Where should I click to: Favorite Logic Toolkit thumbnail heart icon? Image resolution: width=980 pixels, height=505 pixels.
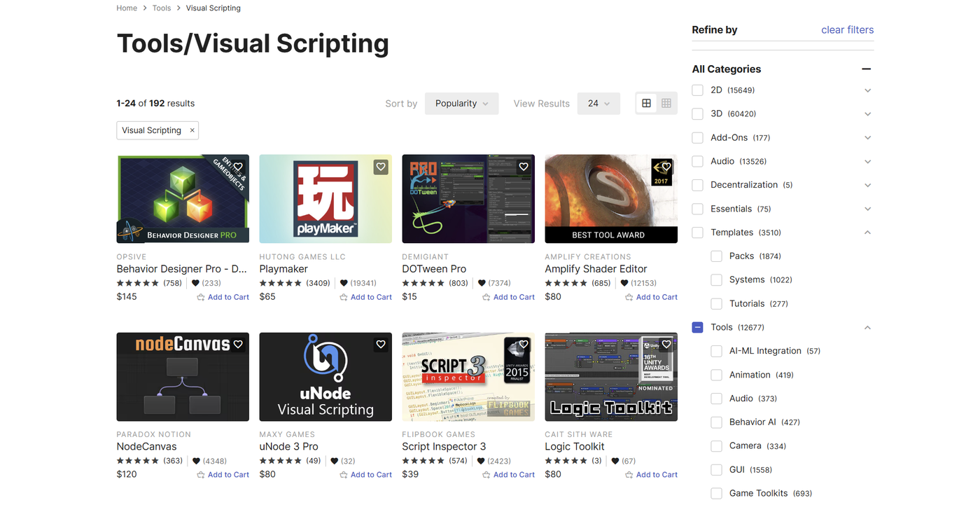point(666,345)
